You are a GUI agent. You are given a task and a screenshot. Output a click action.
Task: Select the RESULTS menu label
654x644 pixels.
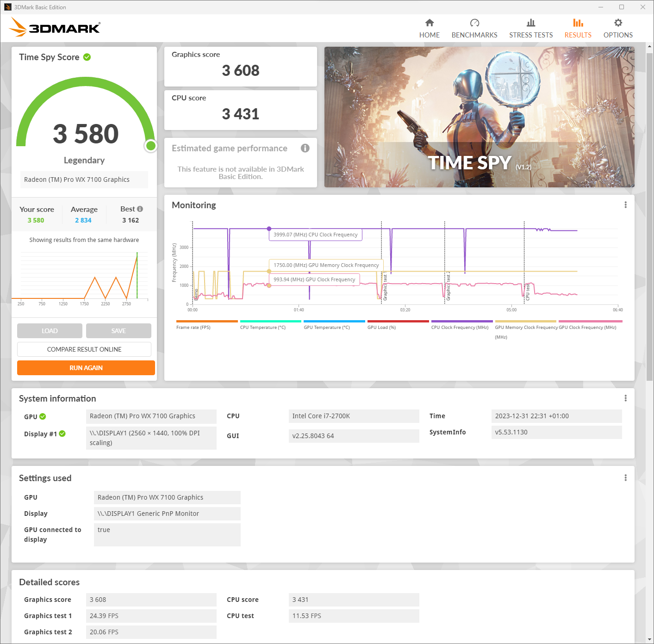(x=578, y=35)
